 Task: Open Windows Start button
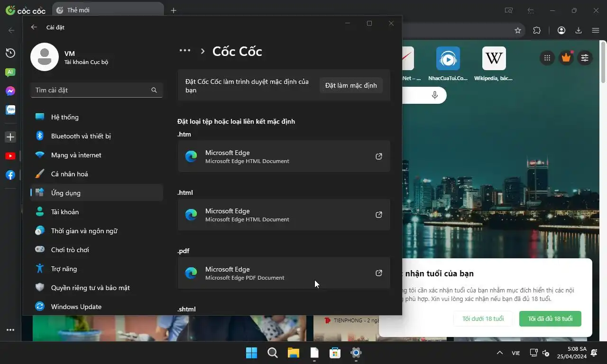tap(251, 353)
